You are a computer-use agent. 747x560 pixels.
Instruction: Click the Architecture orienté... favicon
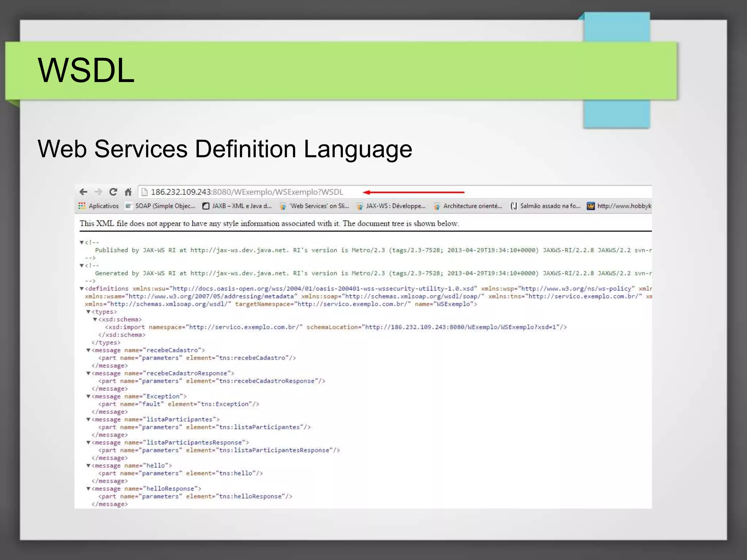[x=437, y=206]
